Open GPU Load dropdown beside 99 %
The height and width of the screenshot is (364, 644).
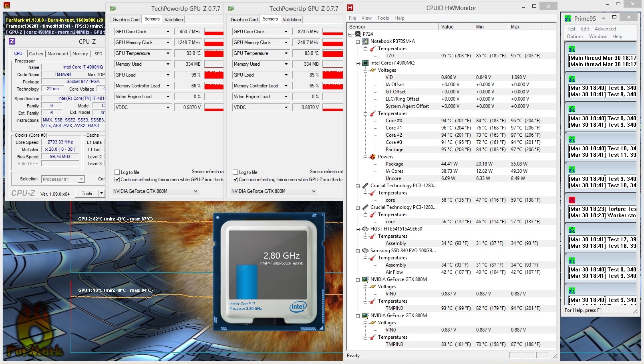[x=168, y=75]
